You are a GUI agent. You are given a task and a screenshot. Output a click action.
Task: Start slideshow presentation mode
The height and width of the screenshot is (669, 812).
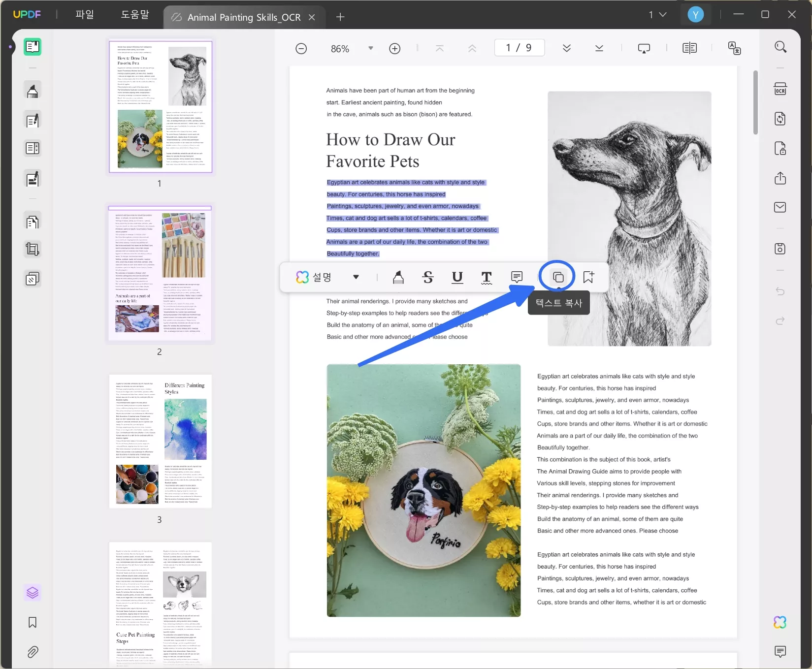click(644, 48)
